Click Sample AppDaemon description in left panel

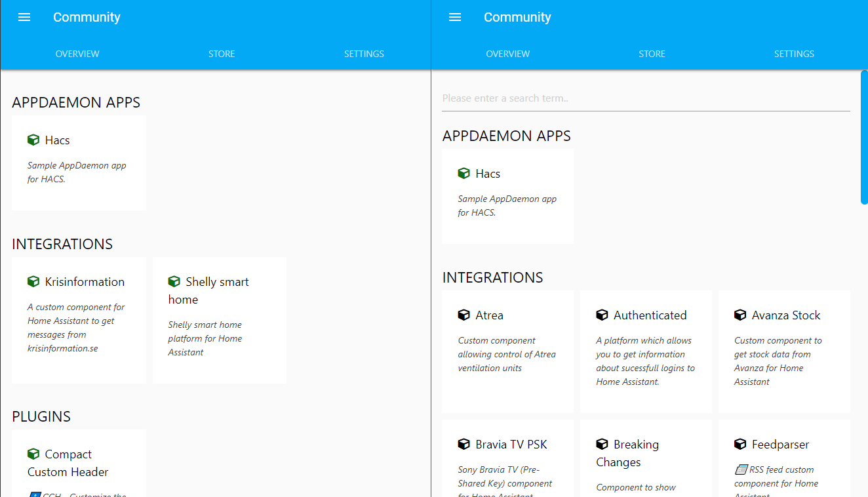coord(77,172)
